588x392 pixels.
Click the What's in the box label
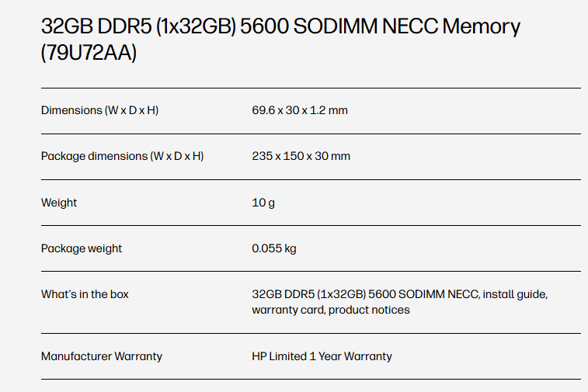(85, 294)
